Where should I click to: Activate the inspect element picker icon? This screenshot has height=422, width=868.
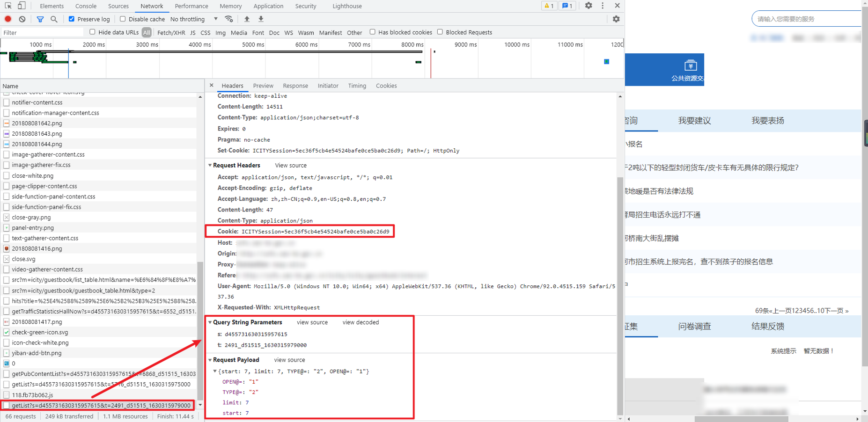tap(8, 6)
